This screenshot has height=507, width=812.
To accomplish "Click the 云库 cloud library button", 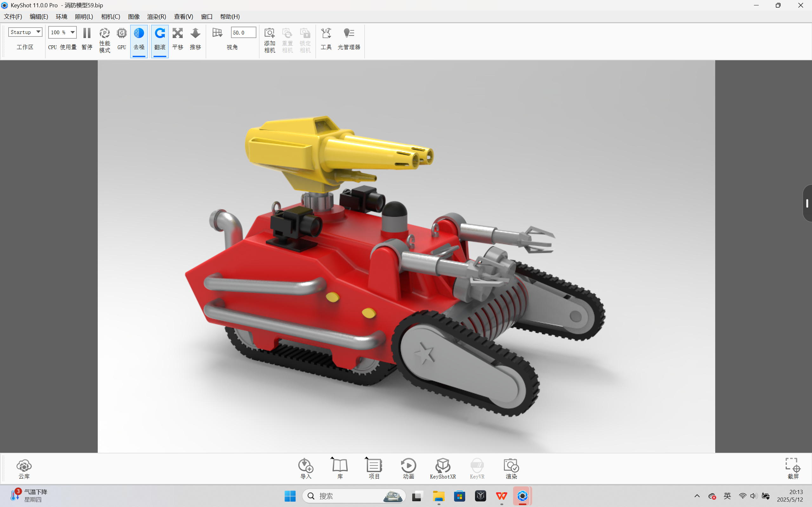I will click(x=24, y=468).
